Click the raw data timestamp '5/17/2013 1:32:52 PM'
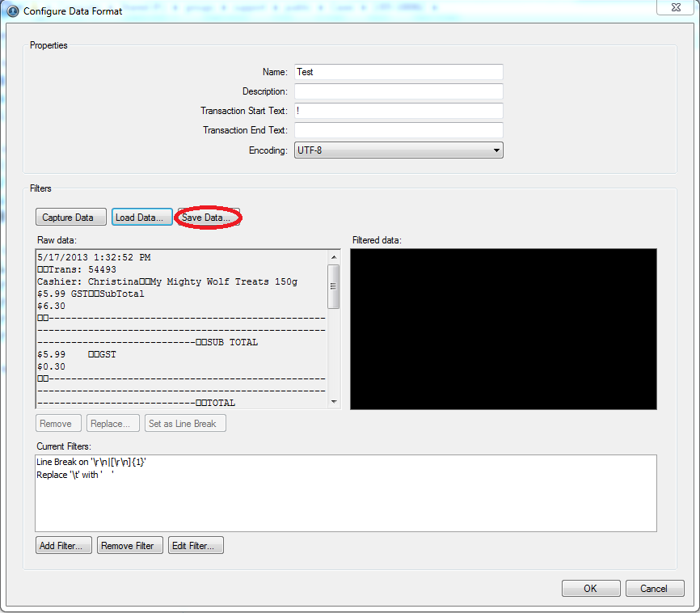 point(95,257)
